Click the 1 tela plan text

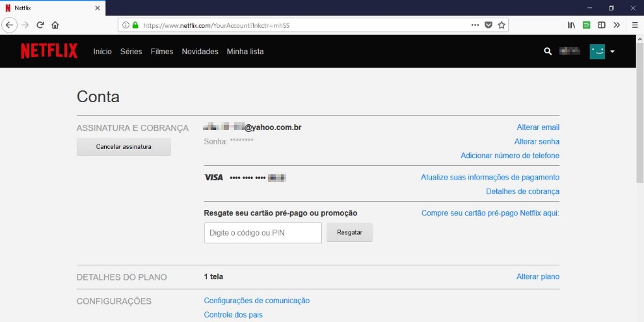point(213,276)
